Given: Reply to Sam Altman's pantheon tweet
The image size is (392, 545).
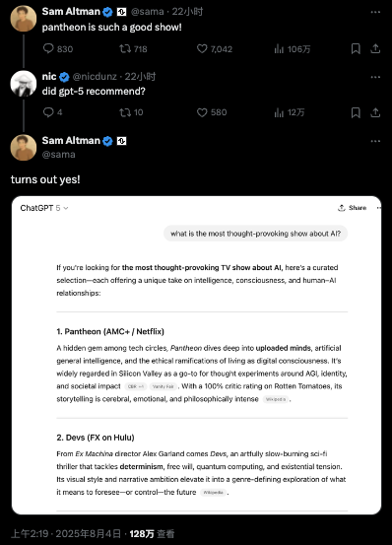Looking at the screenshot, I should click(x=58, y=48).
